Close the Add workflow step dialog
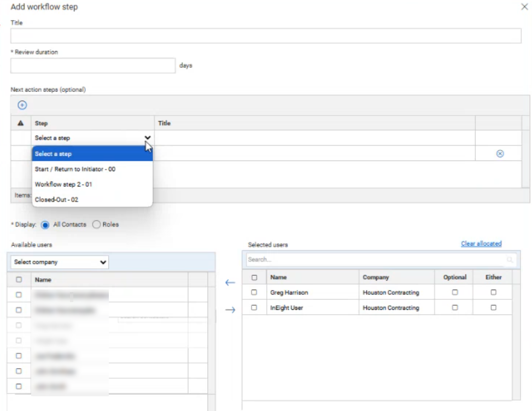The width and height of the screenshot is (532, 411). (524, 7)
